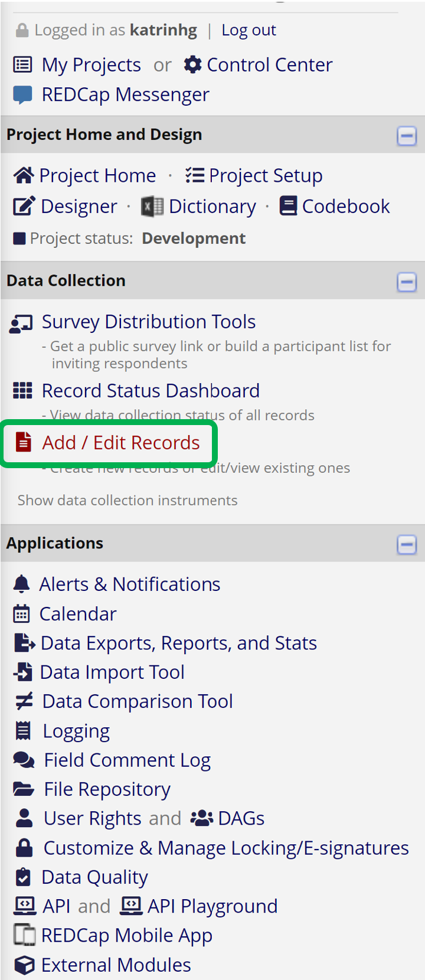
Task: Collapse the Applications section
Action: pyautogui.click(x=407, y=544)
